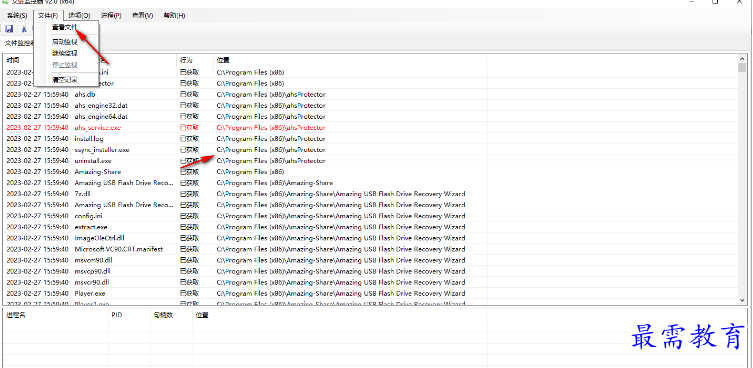This screenshot has width=753, height=368.
Task: Open the 帮助(H) menu
Action: coord(174,15)
